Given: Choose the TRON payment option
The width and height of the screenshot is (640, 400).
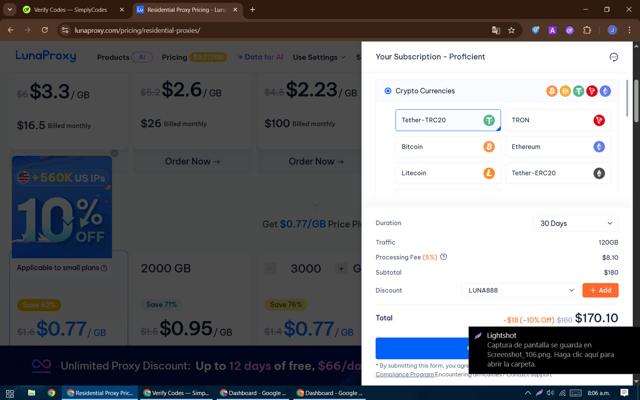Looking at the screenshot, I should 558,120.
